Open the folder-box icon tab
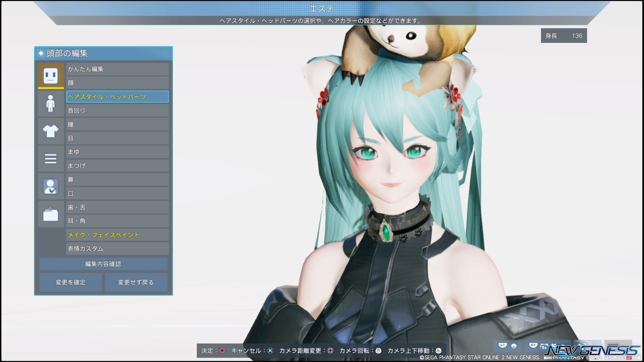This screenshot has width=644, height=362. (x=50, y=215)
